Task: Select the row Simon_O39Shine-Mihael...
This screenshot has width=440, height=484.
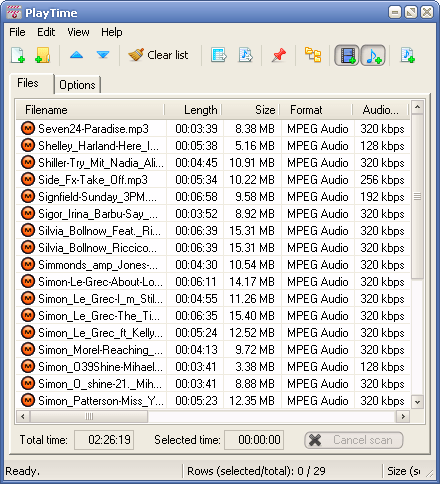Action: click(x=213, y=367)
